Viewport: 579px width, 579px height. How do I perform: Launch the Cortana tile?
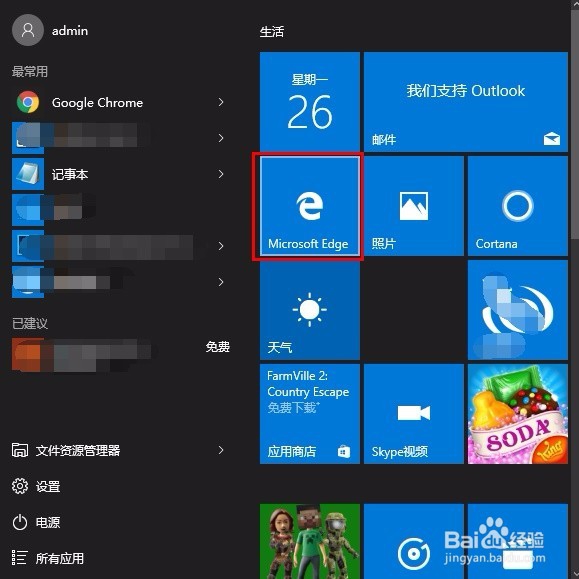[517, 206]
